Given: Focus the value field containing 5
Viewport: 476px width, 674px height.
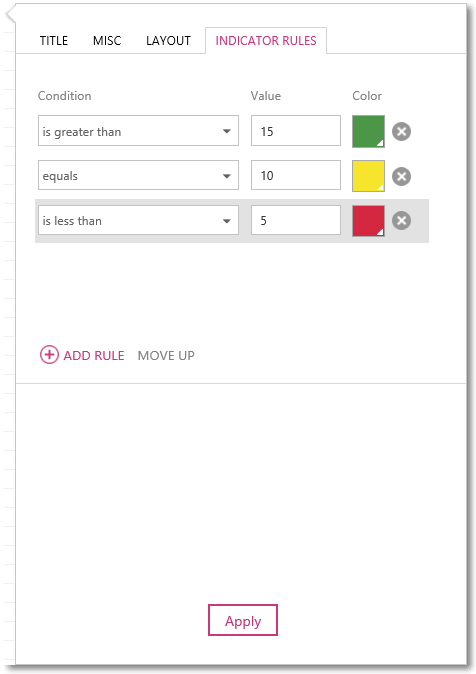Looking at the screenshot, I should click(296, 220).
